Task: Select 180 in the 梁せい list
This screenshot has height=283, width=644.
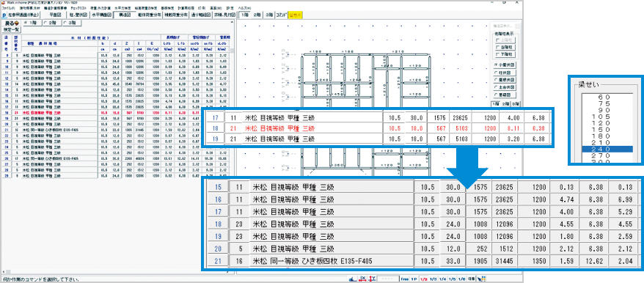Action: pyautogui.click(x=607, y=136)
